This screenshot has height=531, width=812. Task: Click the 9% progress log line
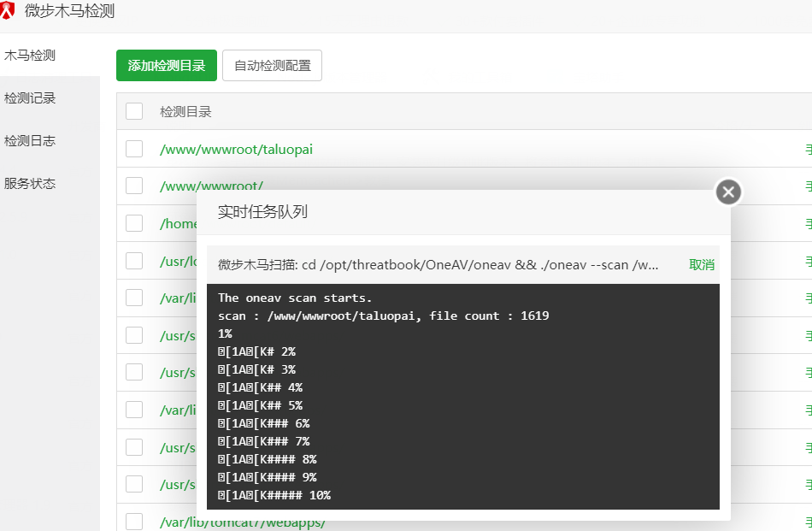pyautogui.click(x=268, y=477)
